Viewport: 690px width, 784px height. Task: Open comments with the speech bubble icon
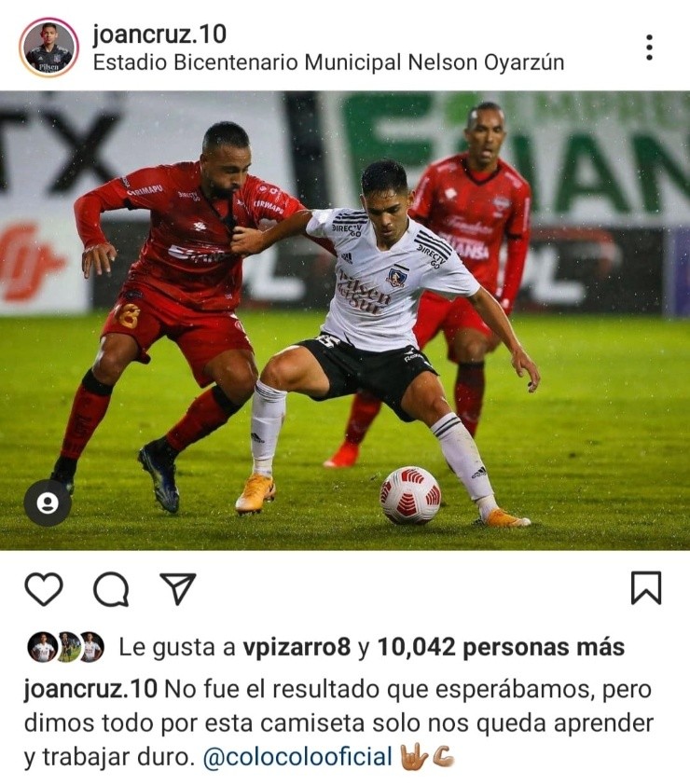111,589
